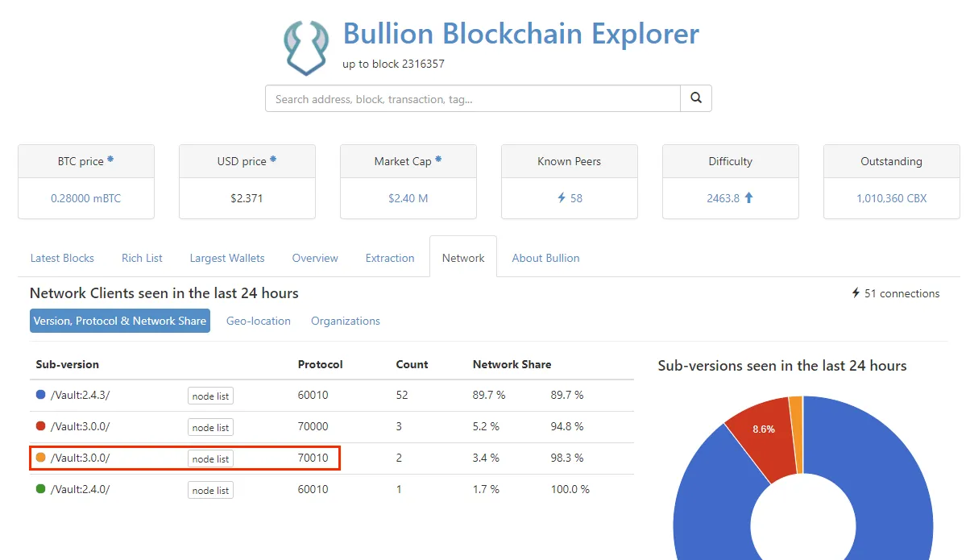Open node list for Vault:3.0.0 protocol 70000
The height and width of the screenshot is (560, 970).
tap(210, 427)
